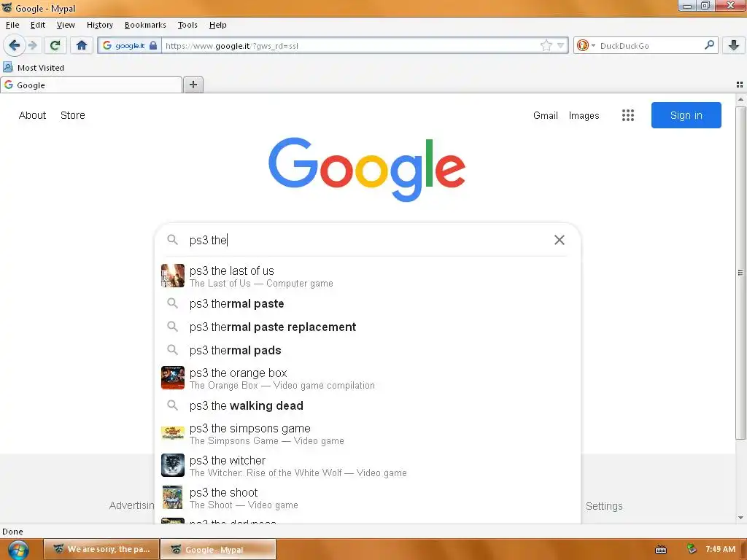Select 'Google - Mypal' taskbar button
Screen dimensions: 747x560
(x=218, y=549)
